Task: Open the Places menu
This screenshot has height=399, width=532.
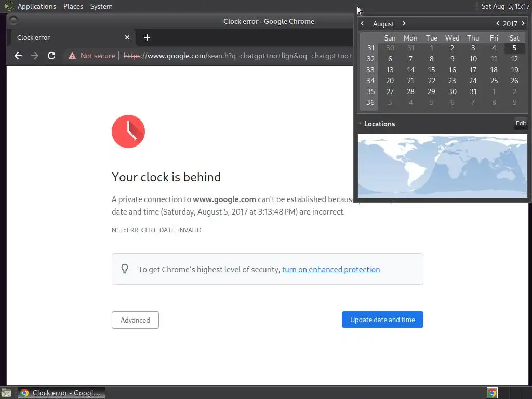Action: [x=73, y=6]
